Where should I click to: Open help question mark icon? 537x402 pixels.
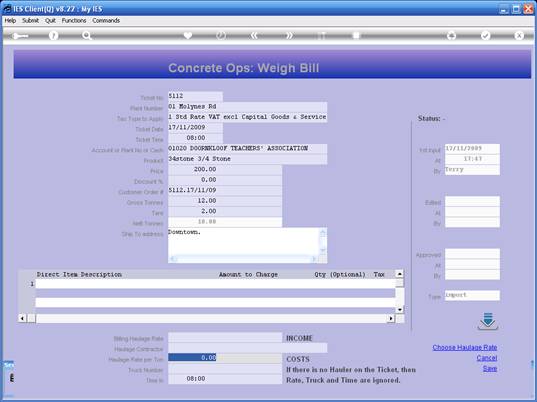[53, 35]
